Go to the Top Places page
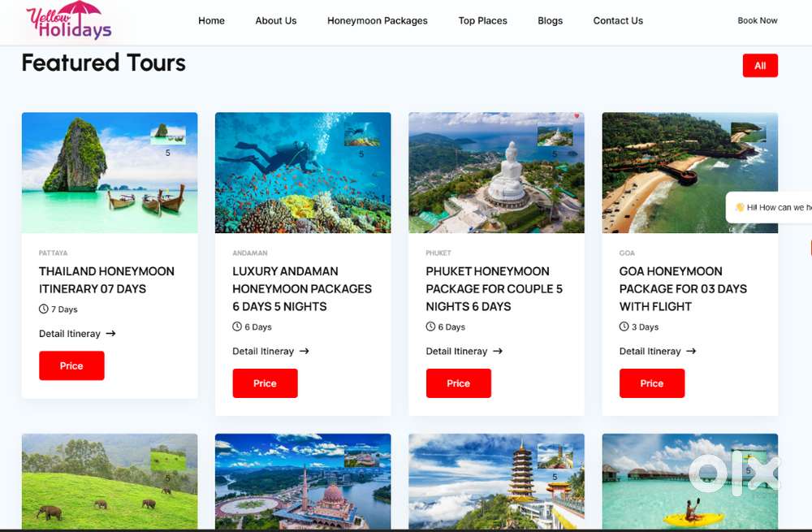Image resolution: width=812 pixels, height=532 pixels. pyautogui.click(x=482, y=21)
